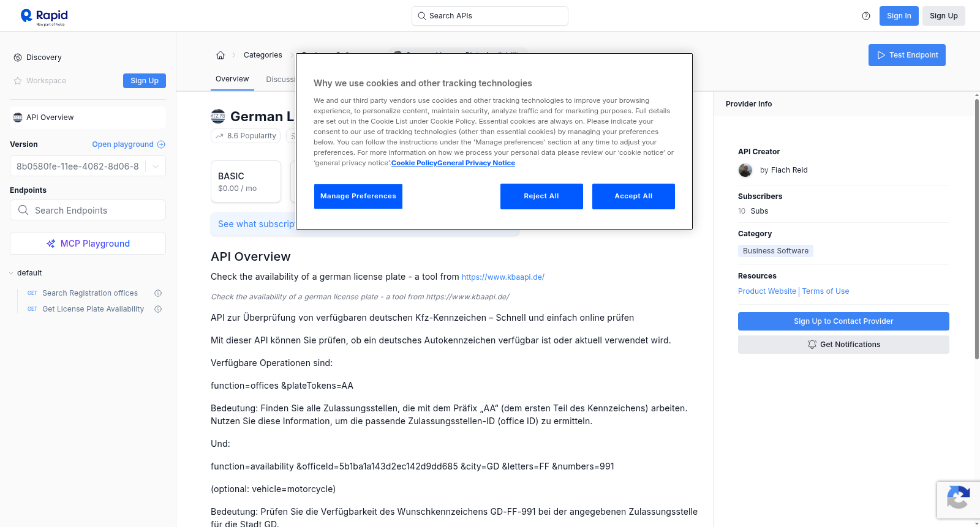Click the German License Plate API logo icon
The height and width of the screenshot is (527, 980).
coord(218,116)
